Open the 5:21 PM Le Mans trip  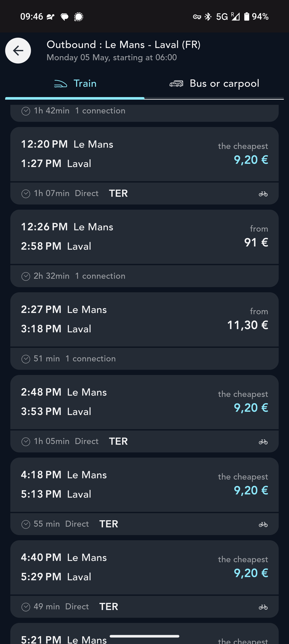(x=64, y=639)
